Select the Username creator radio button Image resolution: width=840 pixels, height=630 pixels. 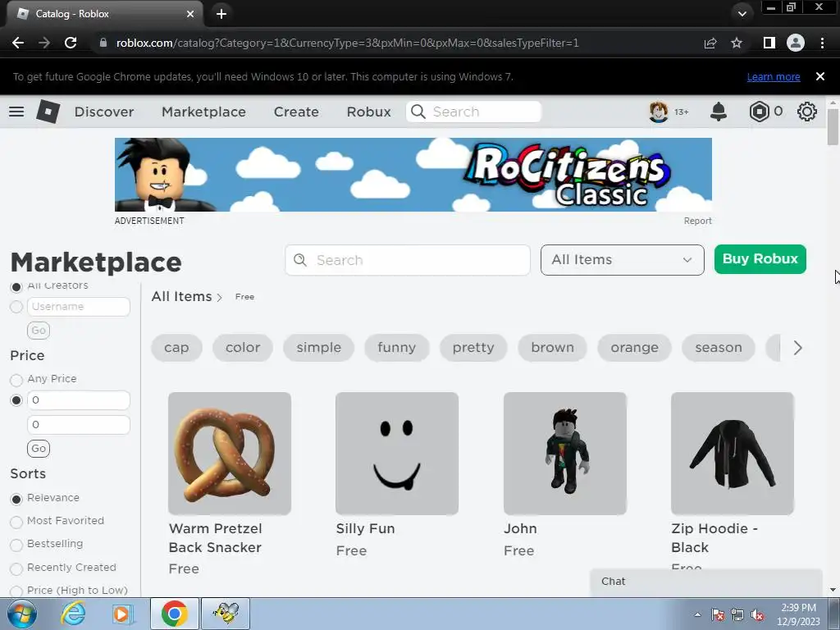[x=16, y=307]
